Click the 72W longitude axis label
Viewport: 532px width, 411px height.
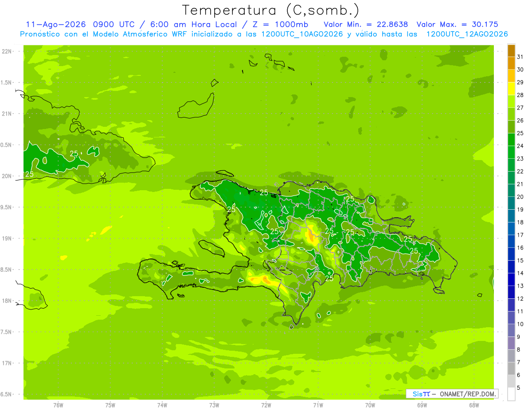tap(266, 405)
